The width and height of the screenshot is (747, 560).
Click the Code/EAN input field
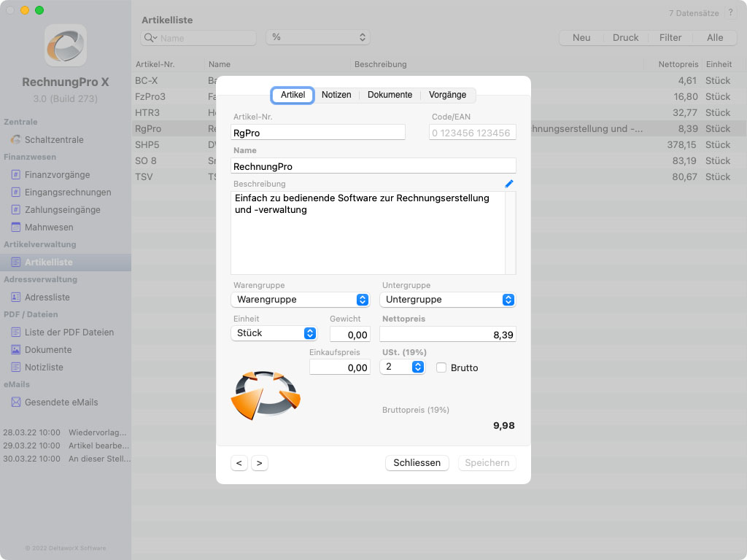[x=472, y=133]
